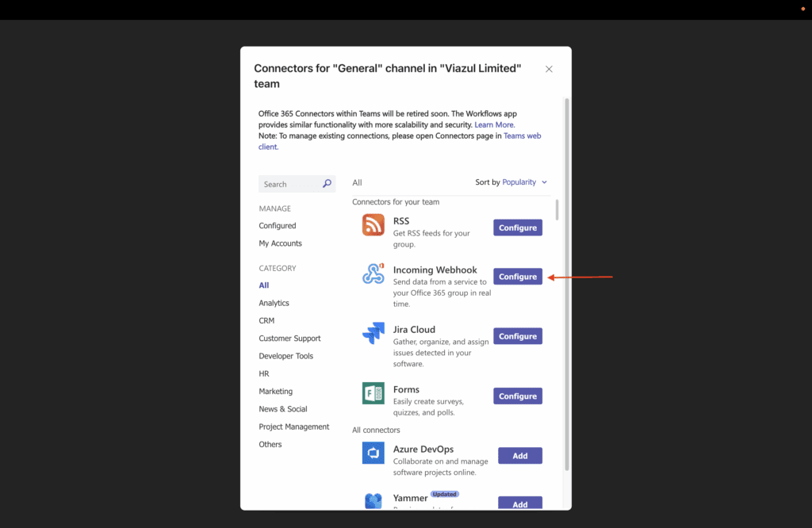Configure the Incoming Webhook connector

(517, 277)
